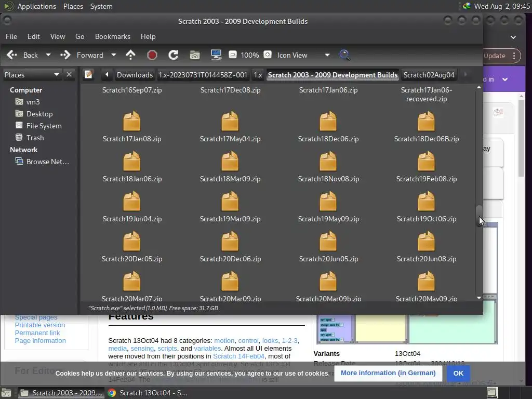Switch to Scratch 13Oct04 Chrome taskbar entry

[148, 393]
